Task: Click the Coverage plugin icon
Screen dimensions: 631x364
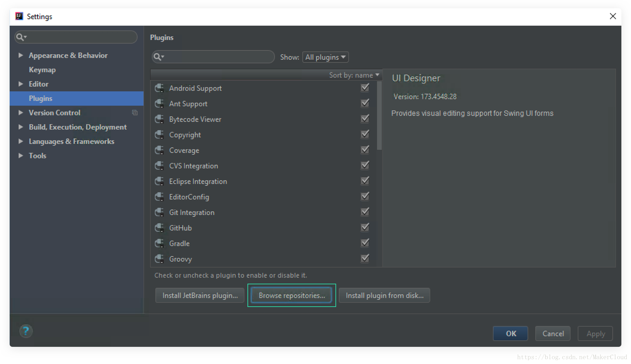Action: pyautogui.click(x=159, y=150)
